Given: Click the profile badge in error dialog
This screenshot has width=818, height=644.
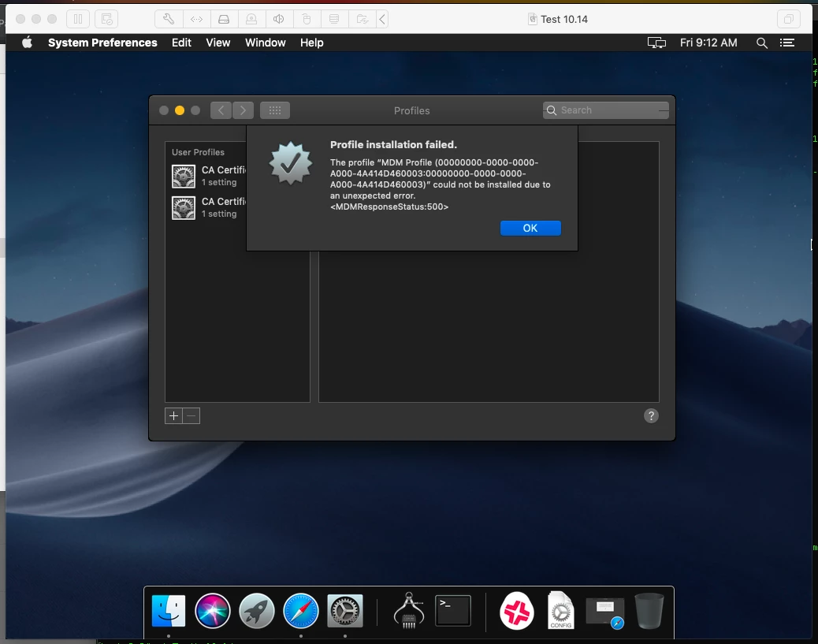Looking at the screenshot, I should click(x=291, y=163).
